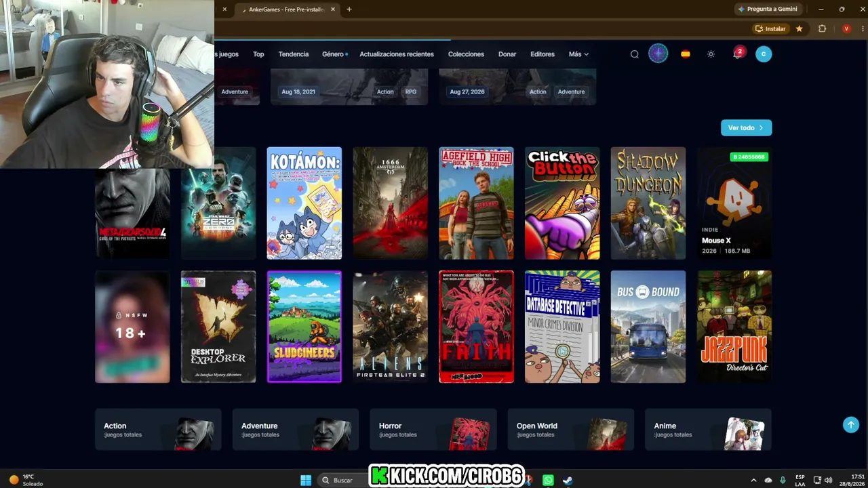Open the Género menu

pyautogui.click(x=334, y=54)
